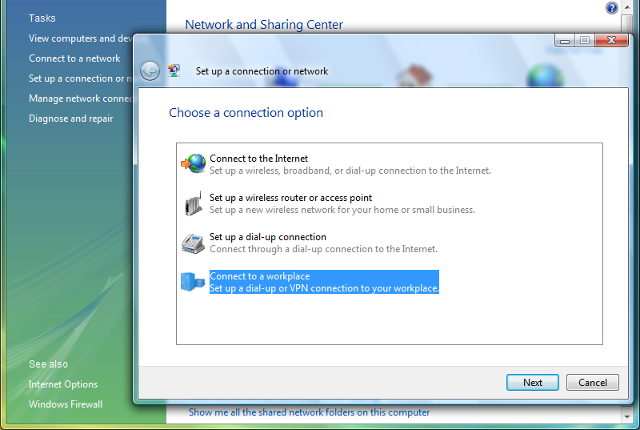Open View computers and devices task
Image resolution: width=640 pixels, height=430 pixels.
tap(80, 38)
